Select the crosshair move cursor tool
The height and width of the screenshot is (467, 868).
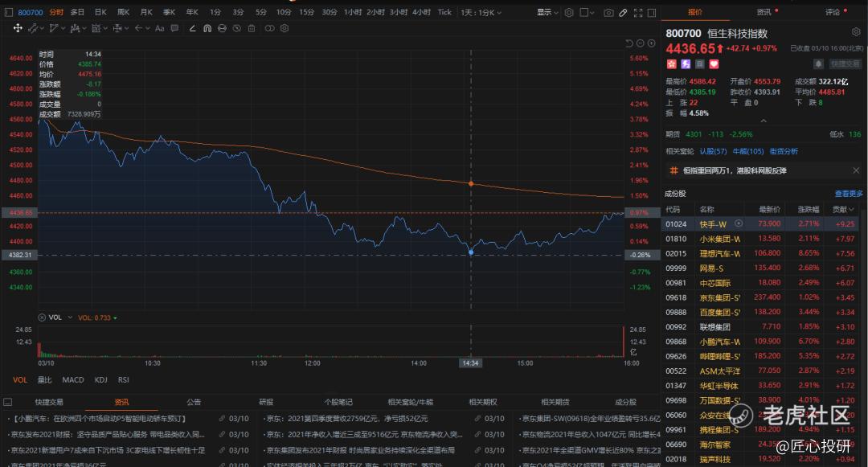tap(18, 28)
